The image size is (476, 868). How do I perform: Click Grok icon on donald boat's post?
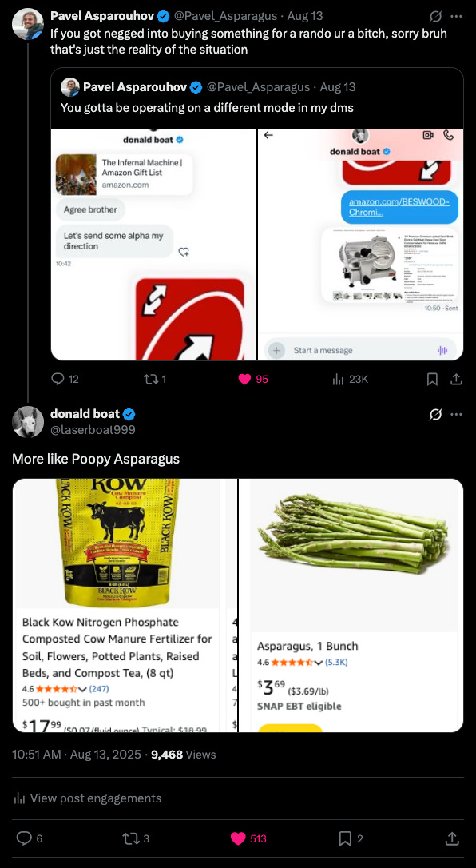click(x=435, y=414)
